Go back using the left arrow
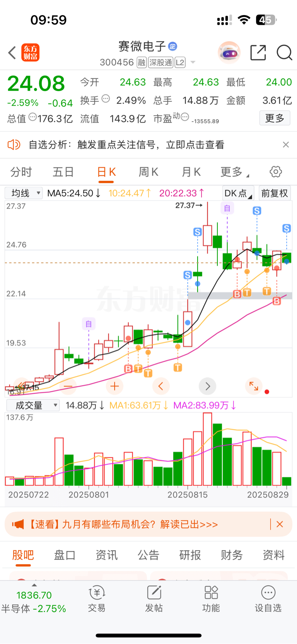Viewport: 297px width, 644px height. click(12, 53)
